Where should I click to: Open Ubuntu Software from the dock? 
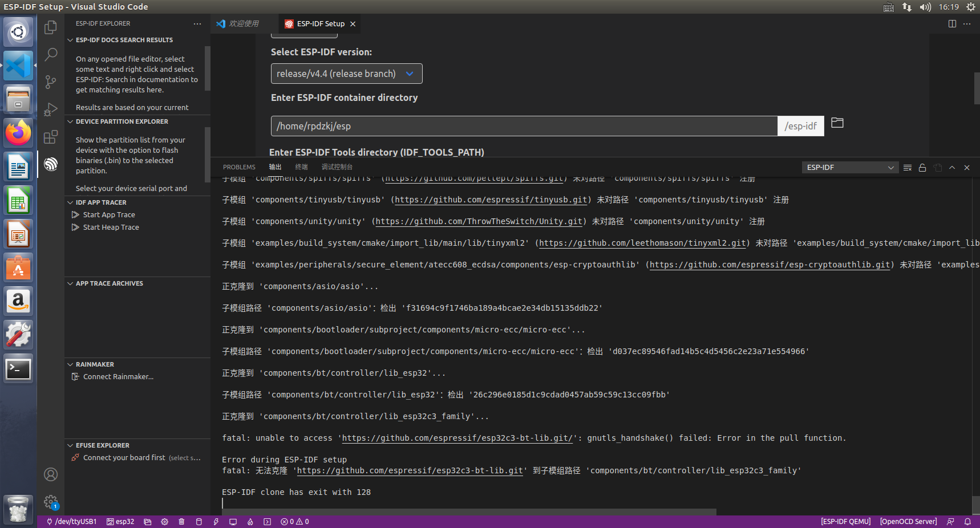(x=18, y=267)
